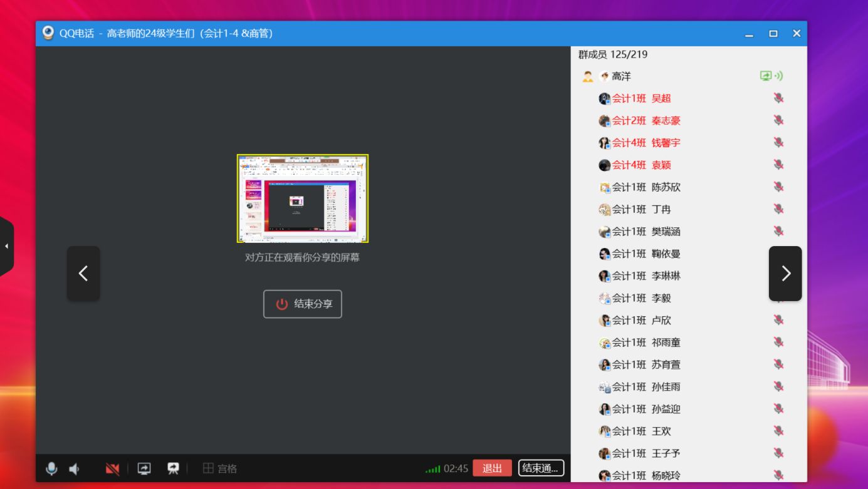Select member 会计2班 秦志豪 in the list

tap(646, 121)
